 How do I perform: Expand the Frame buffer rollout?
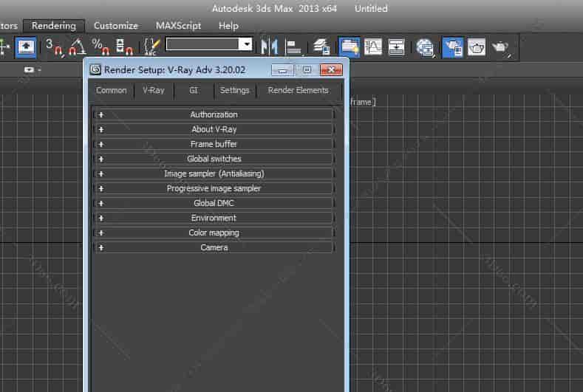pyautogui.click(x=214, y=144)
